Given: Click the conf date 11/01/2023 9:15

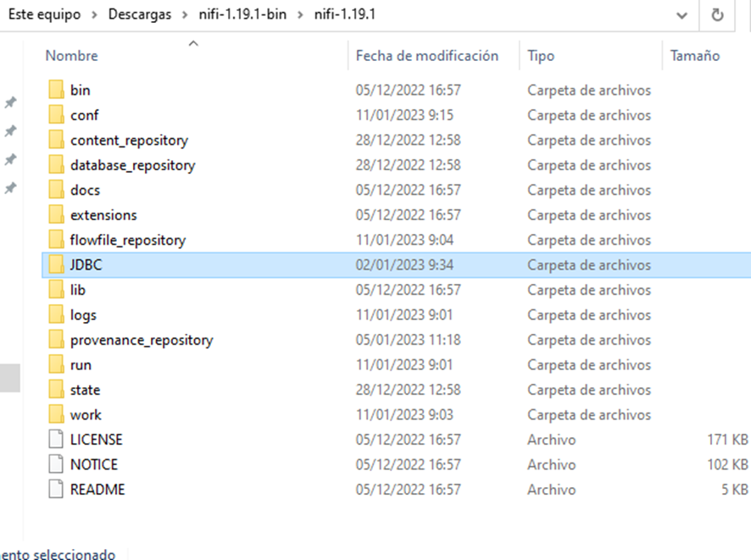Looking at the screenshot, I should point(404,115).
